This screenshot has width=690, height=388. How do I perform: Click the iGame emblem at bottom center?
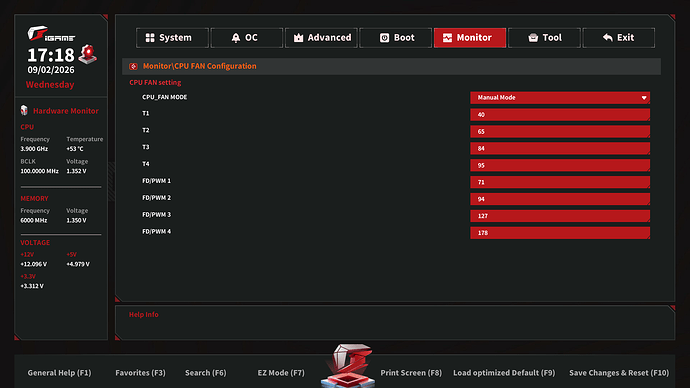click(x=348, y=366)
